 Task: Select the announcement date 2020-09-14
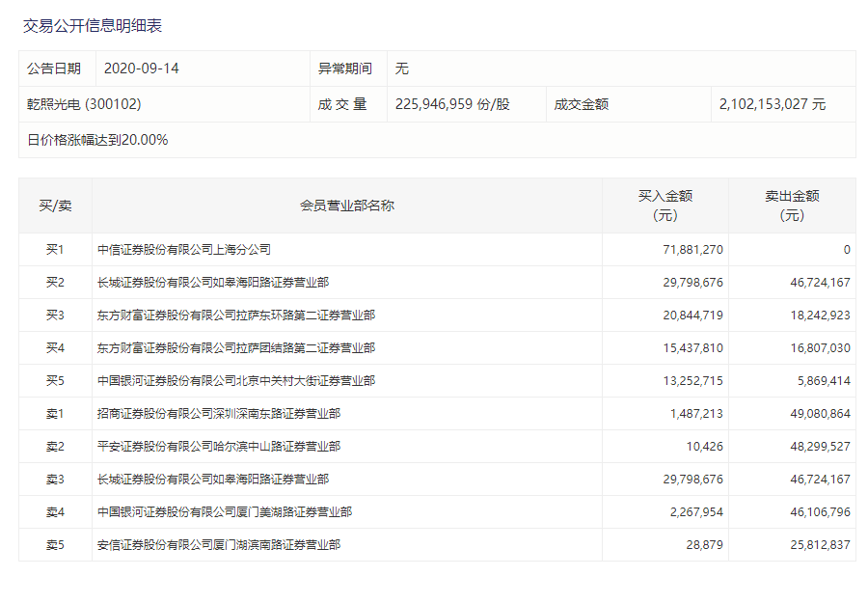click(x=141, y=69)
